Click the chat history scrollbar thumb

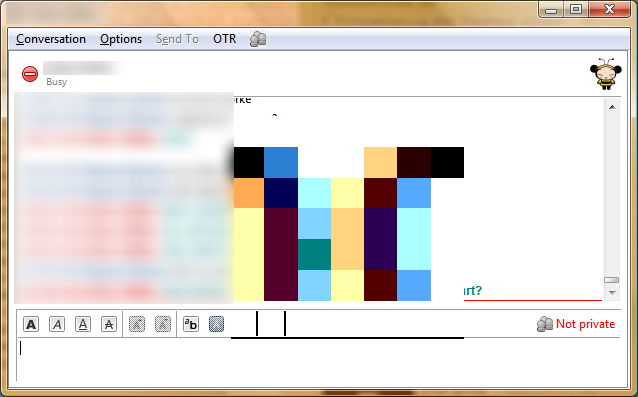[x=612, y=280]
